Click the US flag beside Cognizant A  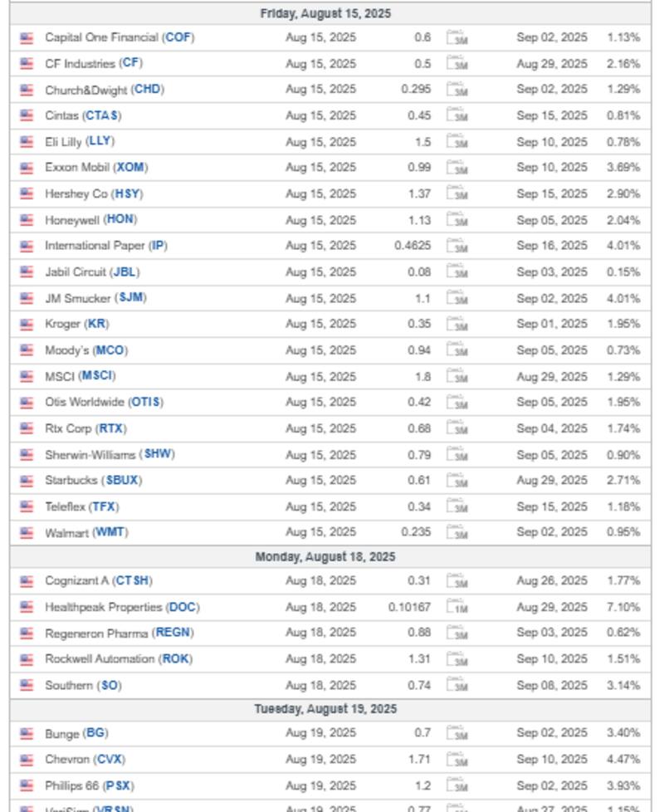[27, 581]
